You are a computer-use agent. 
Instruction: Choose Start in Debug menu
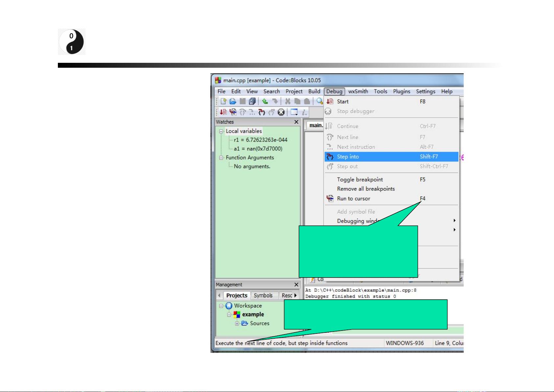click(391, 102)
